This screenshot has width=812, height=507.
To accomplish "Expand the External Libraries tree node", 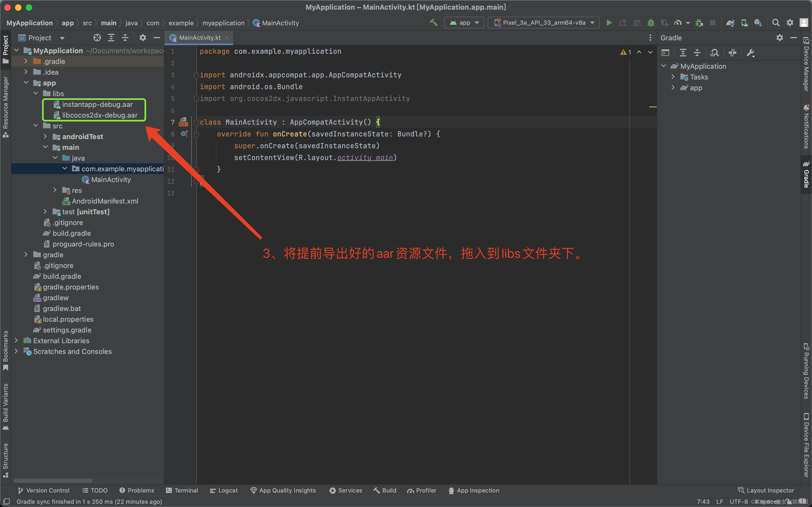I will (x=18, y=340).
